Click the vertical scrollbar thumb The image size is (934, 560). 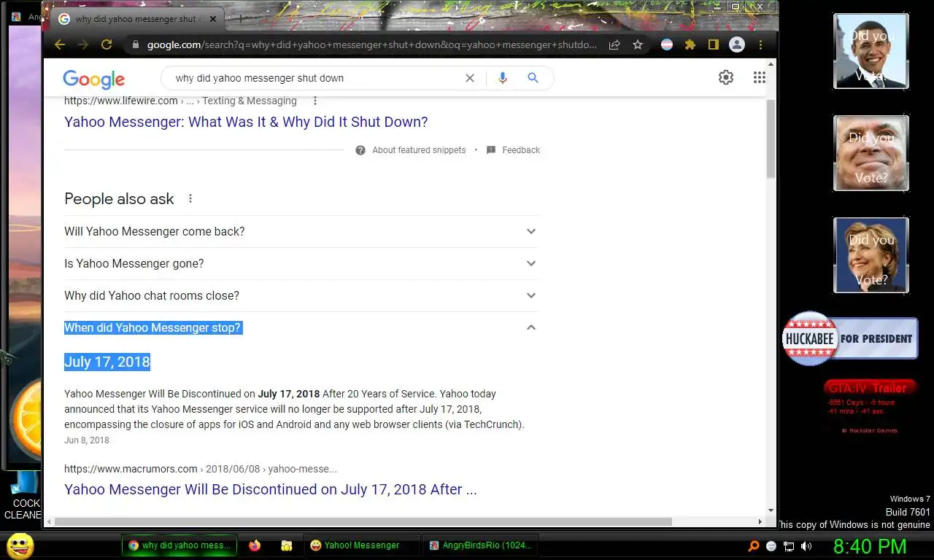pos(771,139)
